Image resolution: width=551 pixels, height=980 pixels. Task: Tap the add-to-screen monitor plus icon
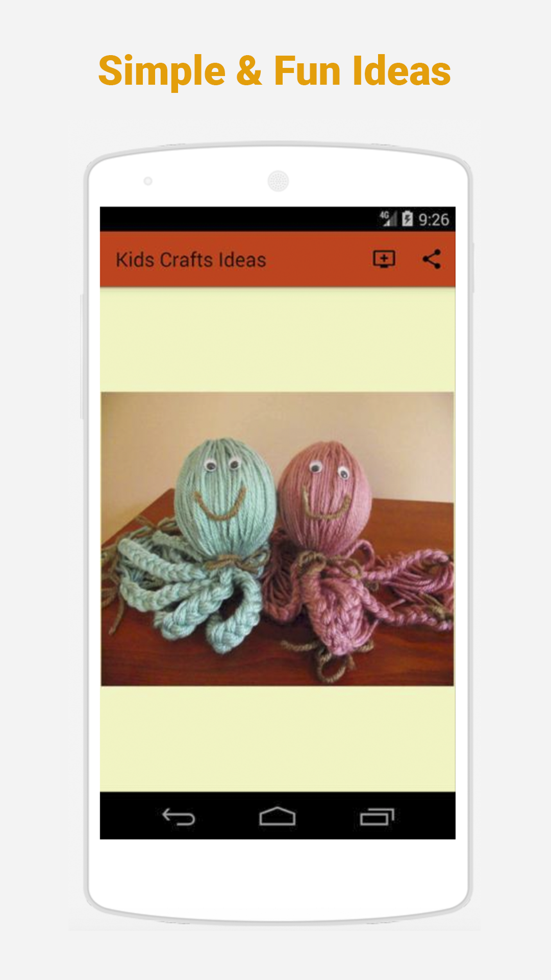384,259
